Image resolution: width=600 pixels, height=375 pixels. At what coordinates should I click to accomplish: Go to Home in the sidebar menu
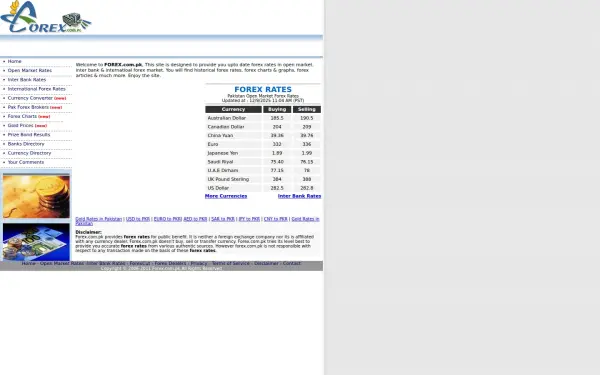(15, 61)
